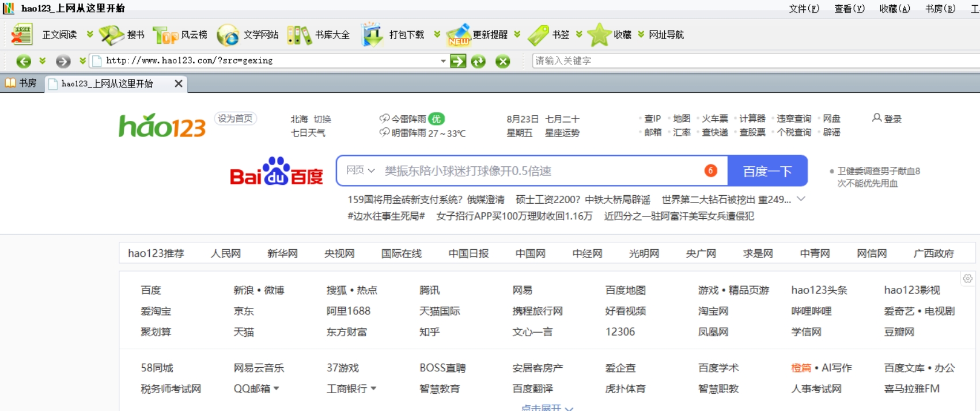Click the 打包下载 download icon

pos(372,35)
